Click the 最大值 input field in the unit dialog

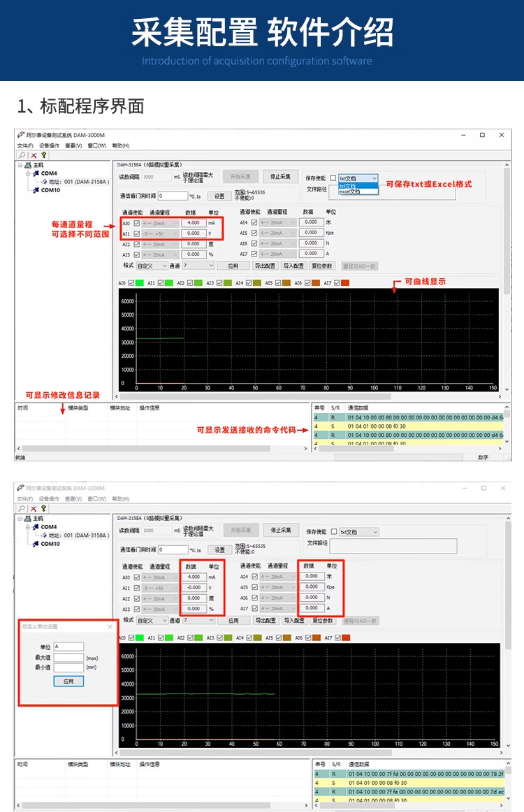point(68,657)
